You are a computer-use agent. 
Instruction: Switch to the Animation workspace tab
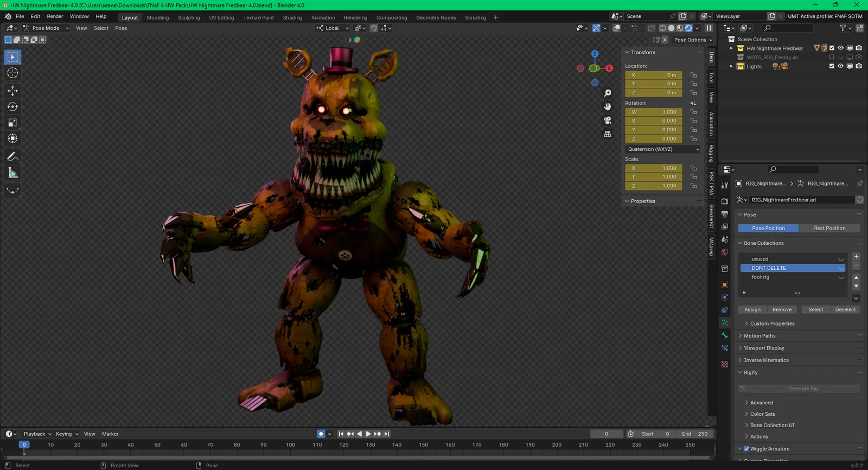(x=323, y=17)
